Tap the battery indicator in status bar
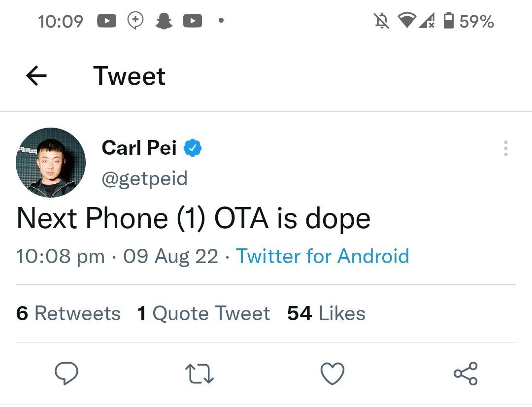The width and height of the screenshot is (532, 407). pos(448,21)
